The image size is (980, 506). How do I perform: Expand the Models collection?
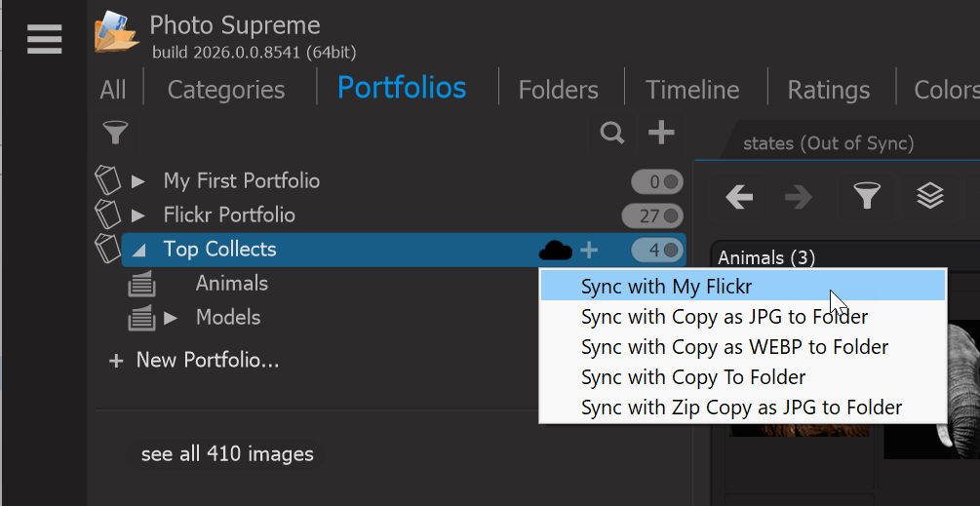click(171, 318)
